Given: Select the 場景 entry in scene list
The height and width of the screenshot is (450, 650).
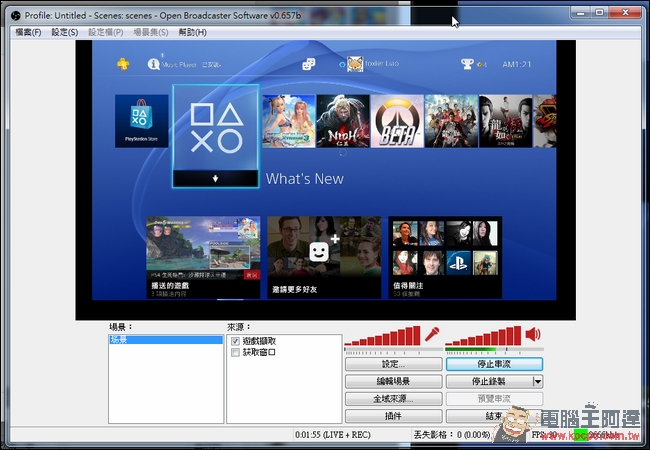Looking at the screenshot, I should click(166, 340).
